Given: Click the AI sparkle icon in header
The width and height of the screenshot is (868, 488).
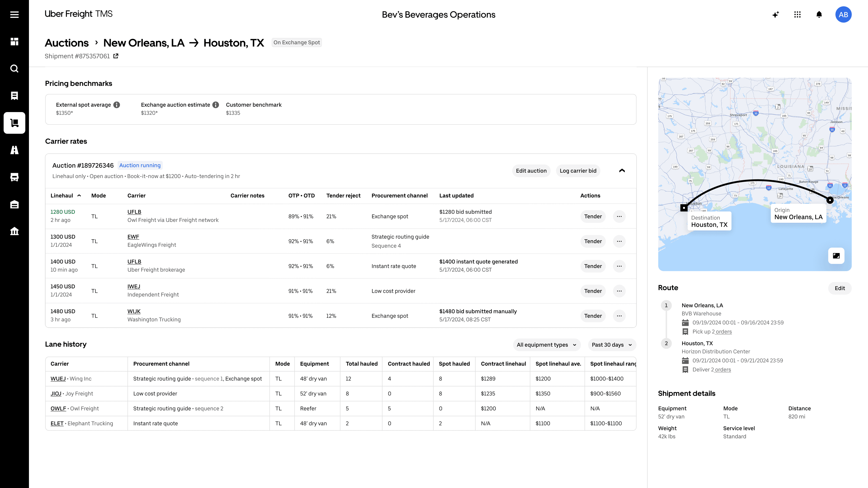Looking at the screenshot, I should click(776, 14).
